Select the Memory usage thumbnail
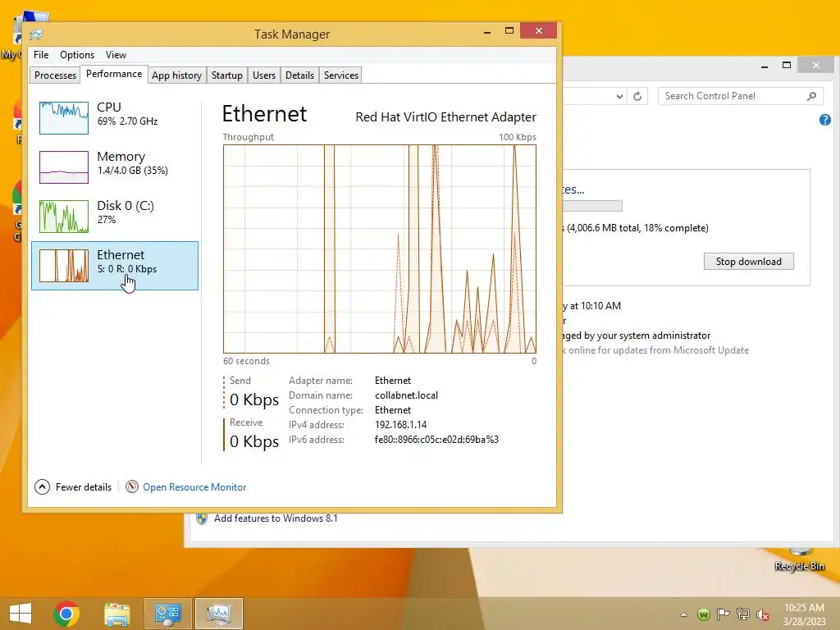 coord(64,167)
